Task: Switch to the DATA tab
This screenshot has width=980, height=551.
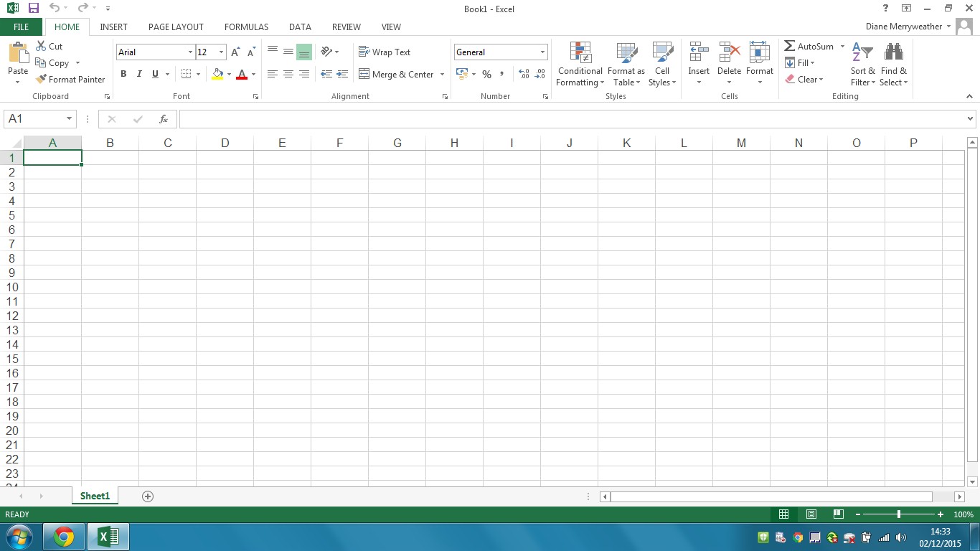Action: [x=300, y=27]
